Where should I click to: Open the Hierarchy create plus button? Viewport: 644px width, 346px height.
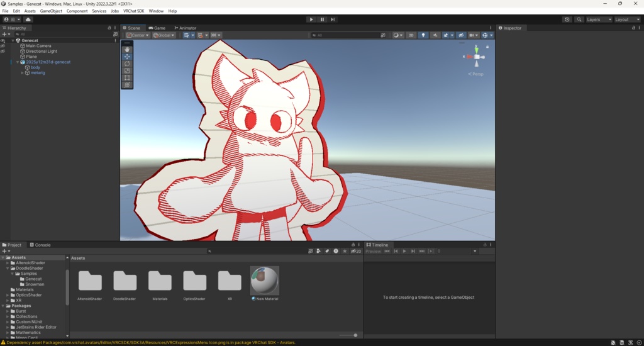click(6, 35)
